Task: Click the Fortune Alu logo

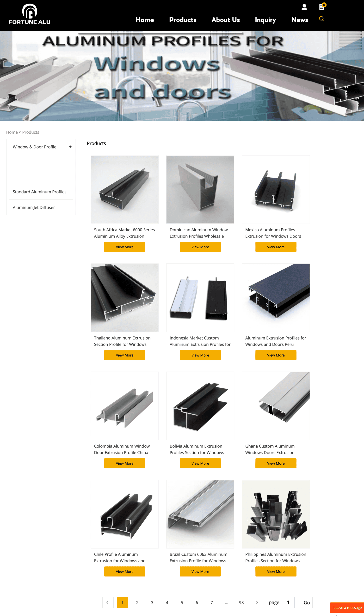Action: 30,14
